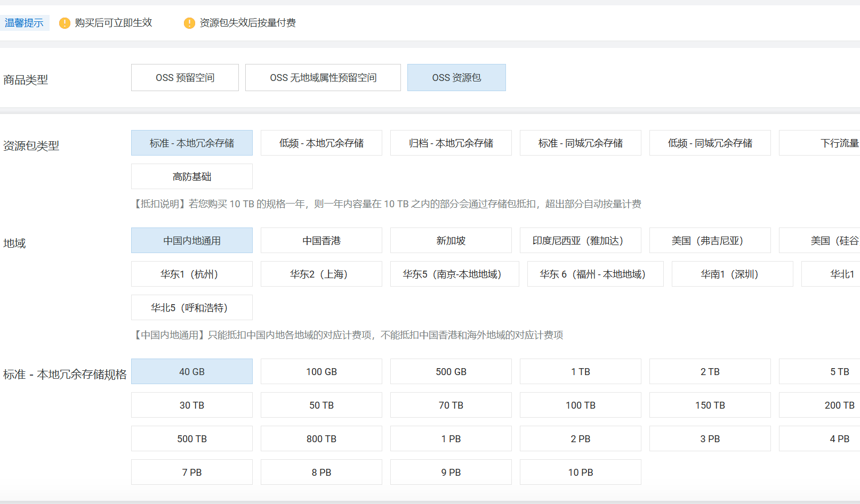This screenshot has height=504, width=860.
Task: Pick the 50 TB storage spec
Action: [x=322, y=405]
